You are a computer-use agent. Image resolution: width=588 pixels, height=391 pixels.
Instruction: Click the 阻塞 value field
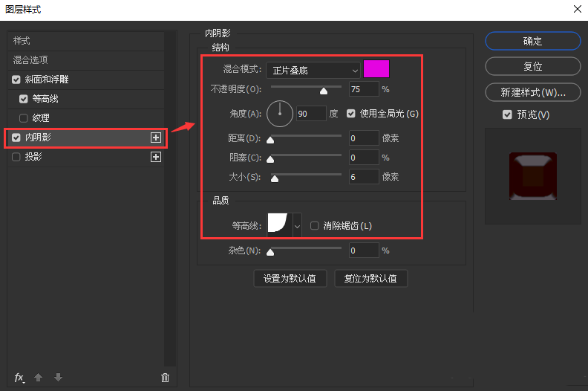(364, 158)
